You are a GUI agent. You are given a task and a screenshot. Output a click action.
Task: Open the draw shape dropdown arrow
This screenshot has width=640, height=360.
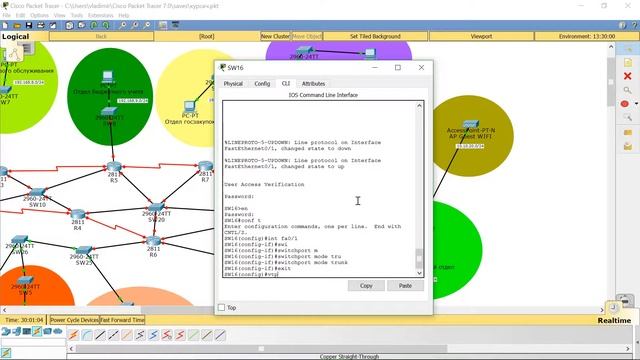(636, 104)
